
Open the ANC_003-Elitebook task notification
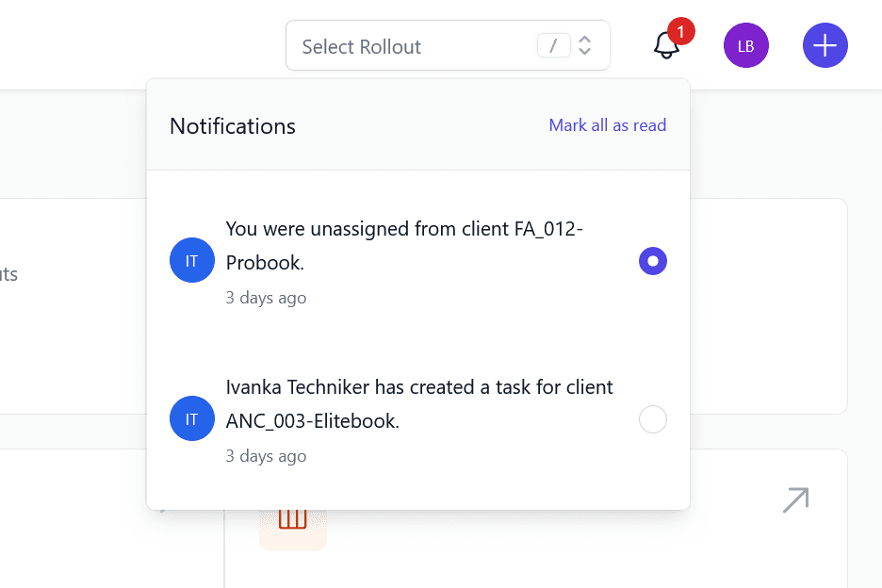point(419,403)
